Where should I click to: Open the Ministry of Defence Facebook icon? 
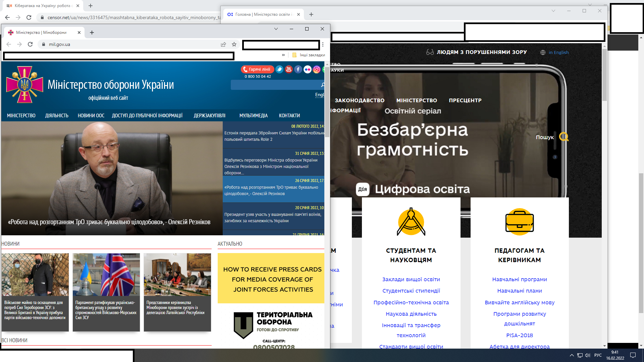click(298, 69)
